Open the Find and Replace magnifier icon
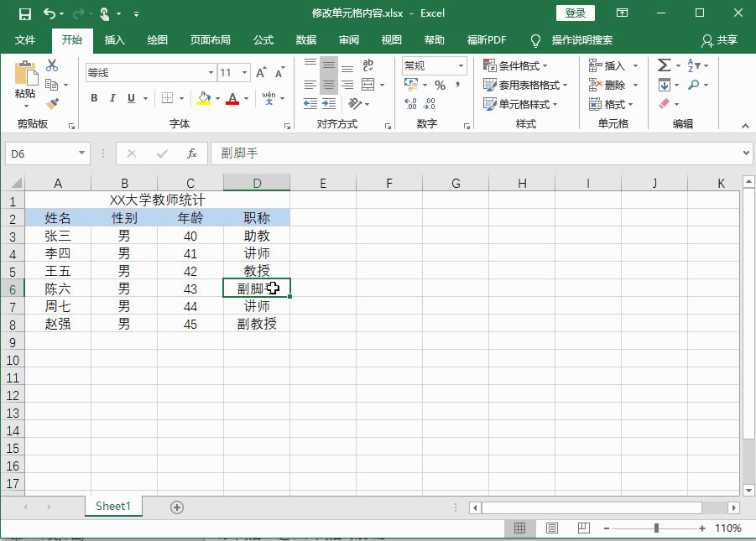 693,85
